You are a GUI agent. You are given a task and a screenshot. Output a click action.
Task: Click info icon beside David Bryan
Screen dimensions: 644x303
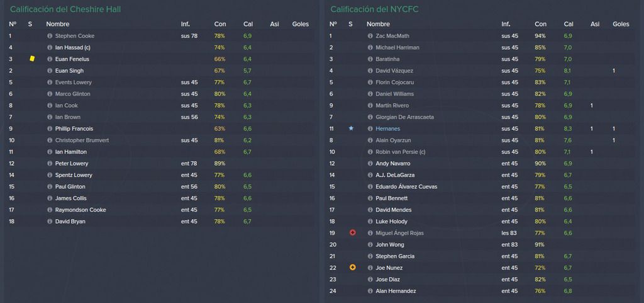(50, 222)
